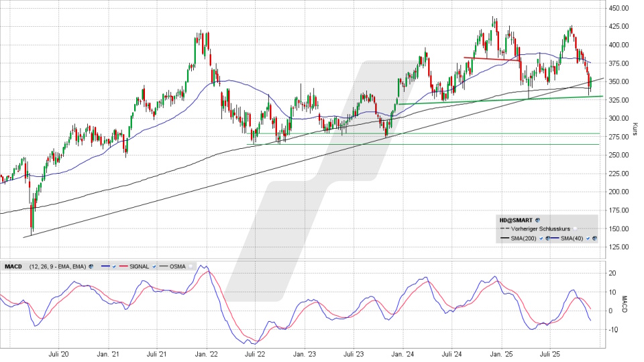Click the MACD indicator label

click(x=14, y=266)
